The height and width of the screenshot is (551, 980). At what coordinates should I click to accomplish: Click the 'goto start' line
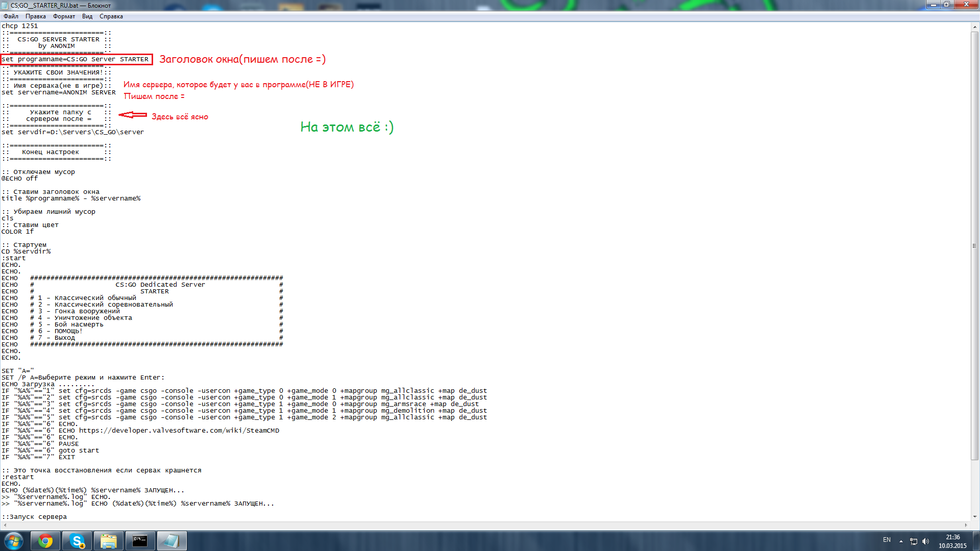[51, 450]
